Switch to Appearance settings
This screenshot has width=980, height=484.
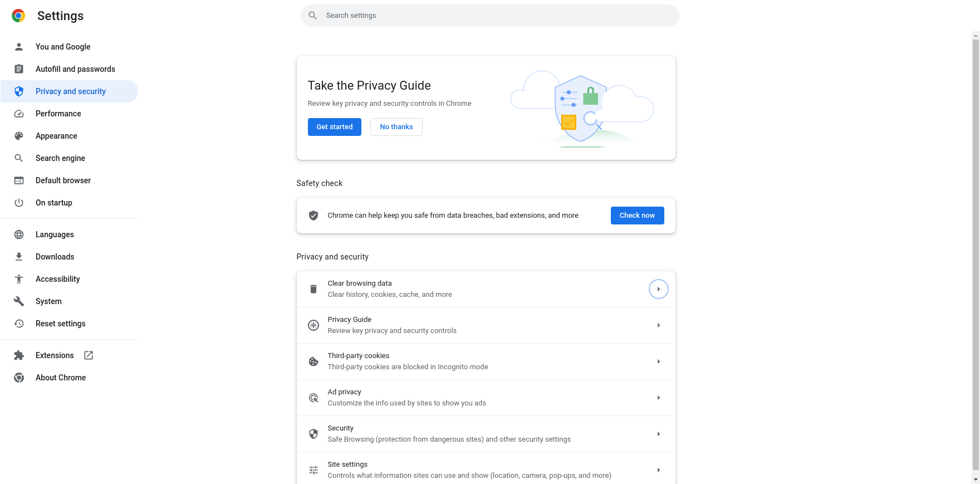tap(69, 136)
